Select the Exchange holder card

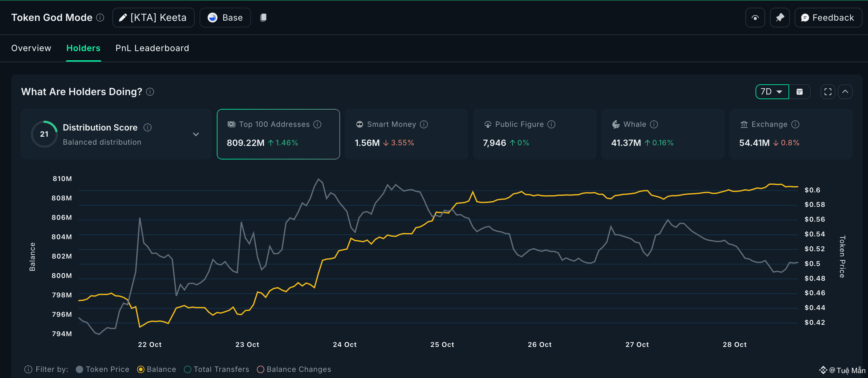[790, 134]
